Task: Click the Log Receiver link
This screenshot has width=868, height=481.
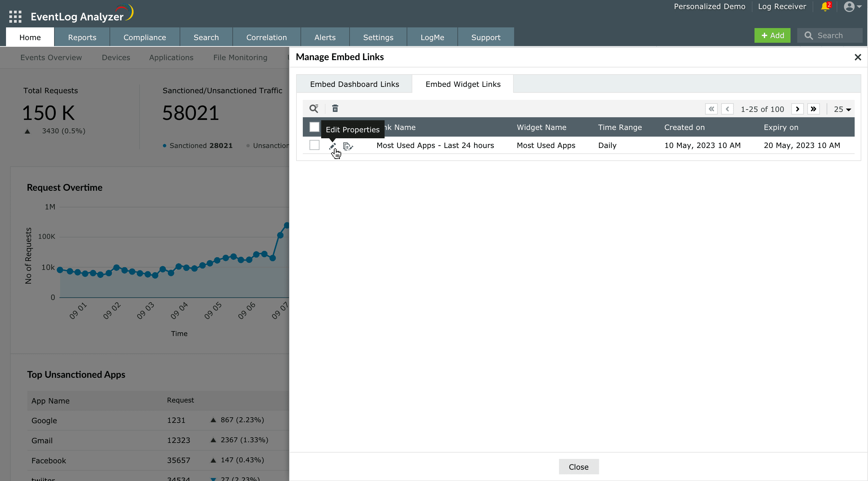Action: tap(782, 7)
